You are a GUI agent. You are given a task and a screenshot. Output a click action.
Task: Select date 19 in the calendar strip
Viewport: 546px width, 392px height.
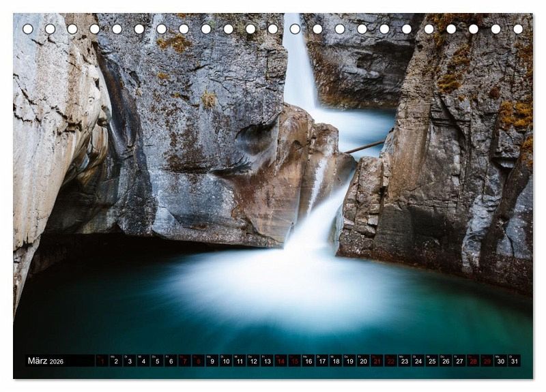(x=349, y=361)
